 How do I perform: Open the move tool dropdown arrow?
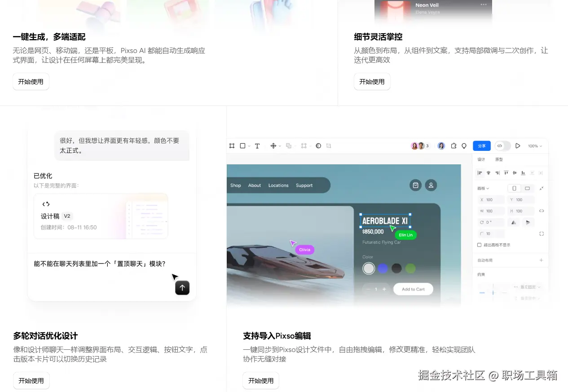point(280,146)
